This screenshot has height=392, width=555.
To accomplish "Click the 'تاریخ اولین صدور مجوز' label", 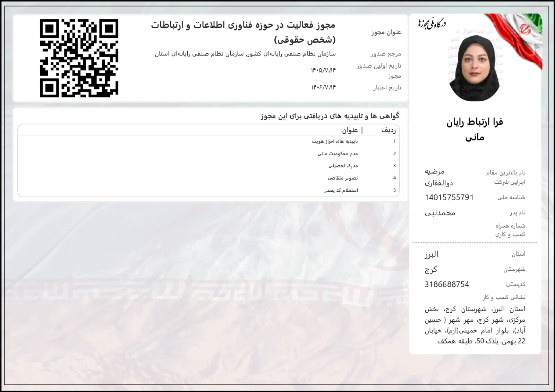I will (379, 70).
